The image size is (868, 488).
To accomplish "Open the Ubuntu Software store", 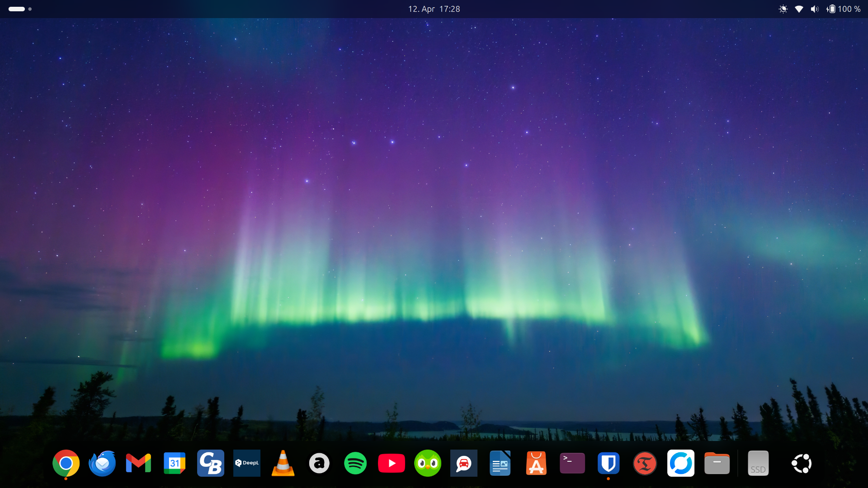I will (536, 463).
